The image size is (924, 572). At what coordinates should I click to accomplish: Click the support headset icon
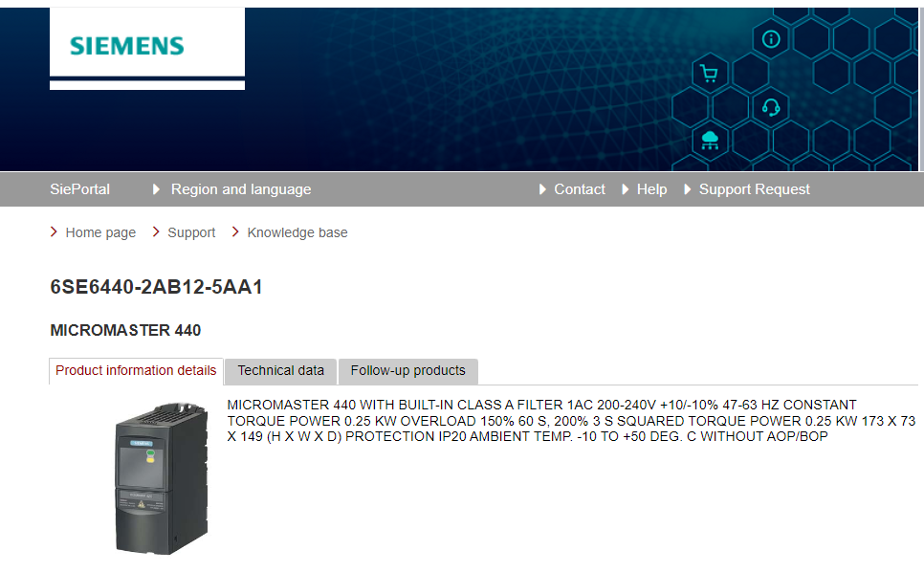(771, 107)
